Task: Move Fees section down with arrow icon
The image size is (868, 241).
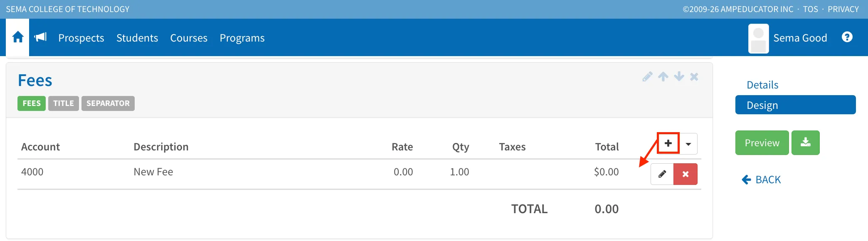Action: 679,76
